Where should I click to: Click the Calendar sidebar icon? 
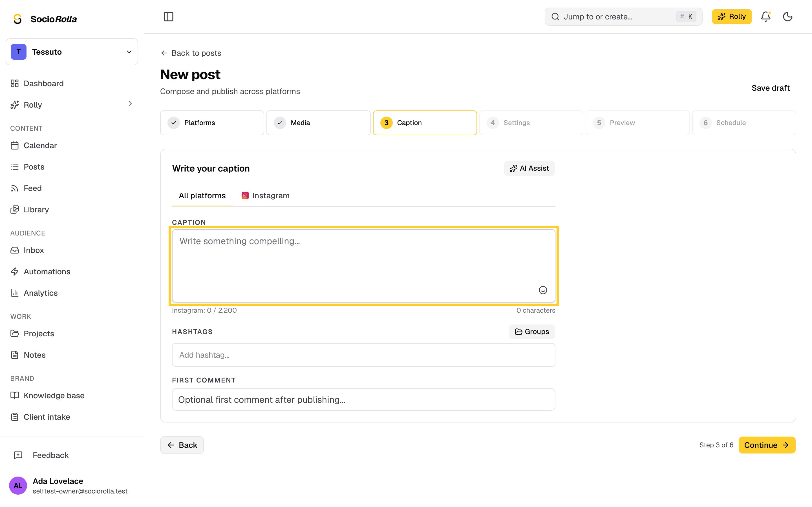[x=14, y=145]
